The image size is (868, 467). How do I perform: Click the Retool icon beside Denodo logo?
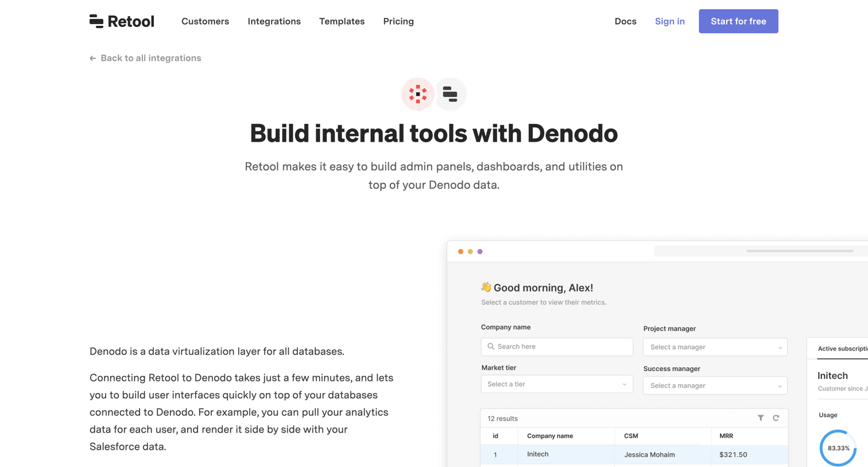[x=450, y=94]
